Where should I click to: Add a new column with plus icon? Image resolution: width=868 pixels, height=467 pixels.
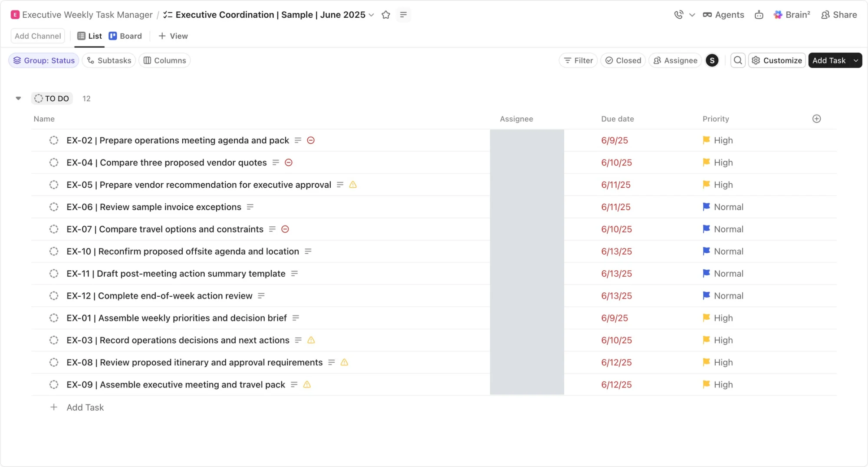click(816, 119)
